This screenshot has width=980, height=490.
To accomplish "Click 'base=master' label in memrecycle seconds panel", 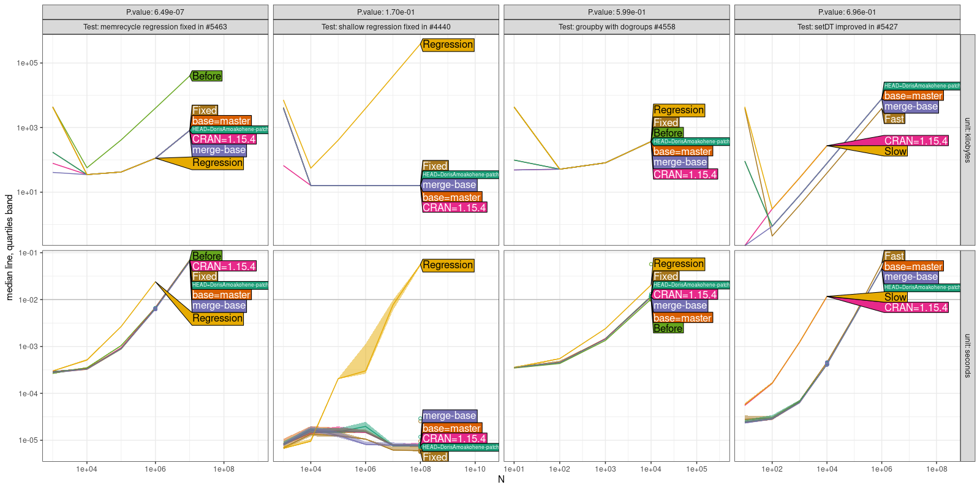I will (x=221, y=295).
